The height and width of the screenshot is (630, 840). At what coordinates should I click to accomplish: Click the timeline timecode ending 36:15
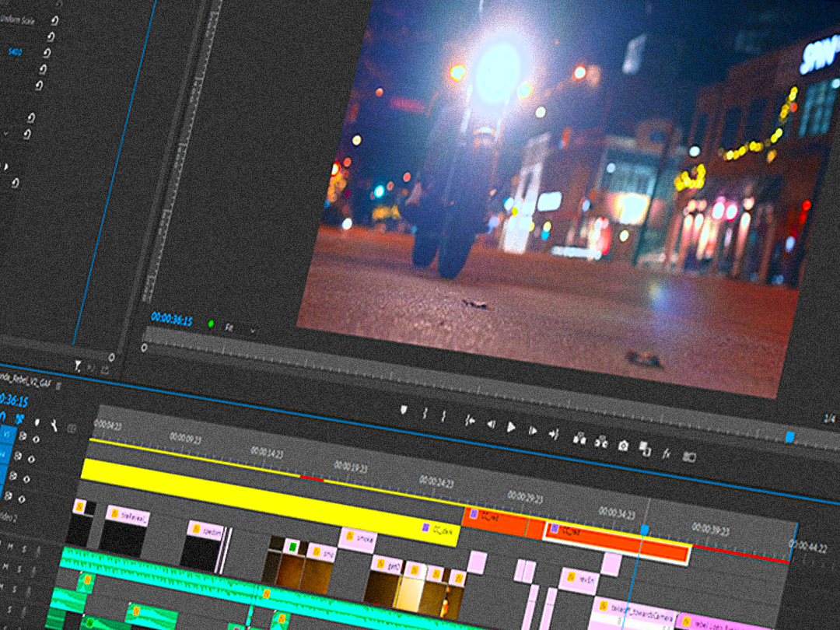click(x=14, y=400)
